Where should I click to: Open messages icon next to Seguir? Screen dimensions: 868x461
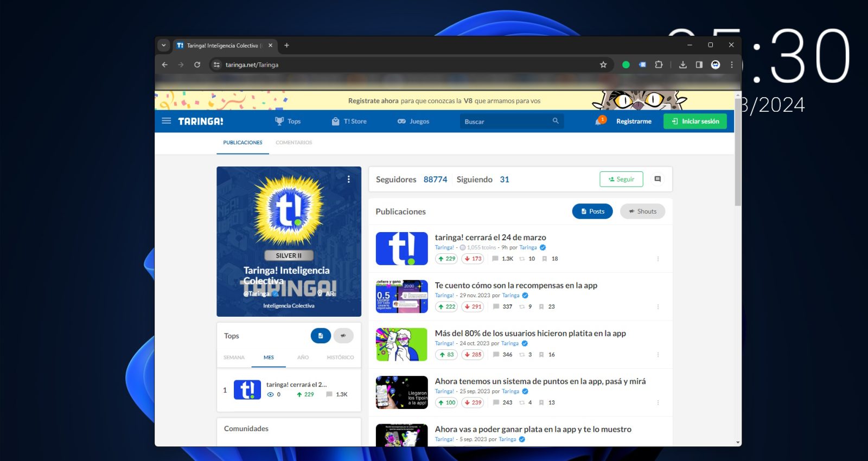(658, 179)
